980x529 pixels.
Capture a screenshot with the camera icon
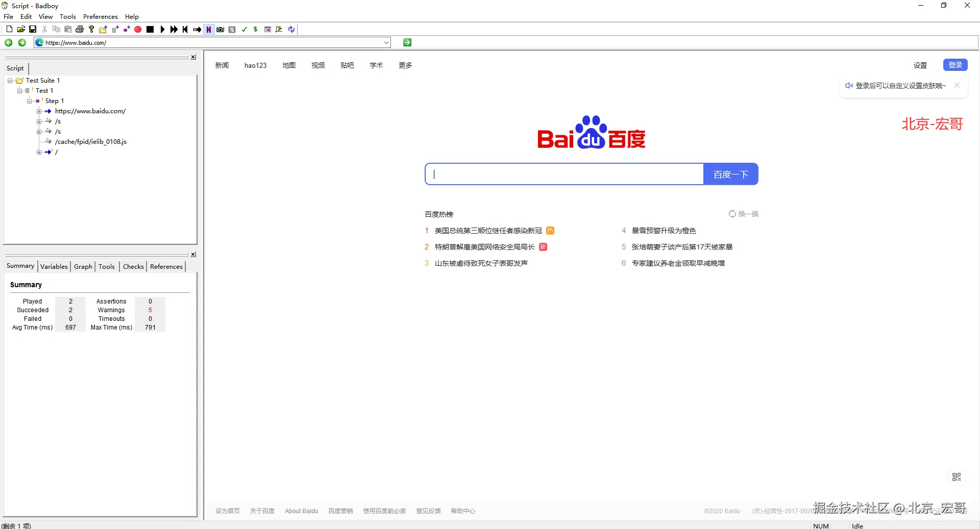click(x=220, y=30)
